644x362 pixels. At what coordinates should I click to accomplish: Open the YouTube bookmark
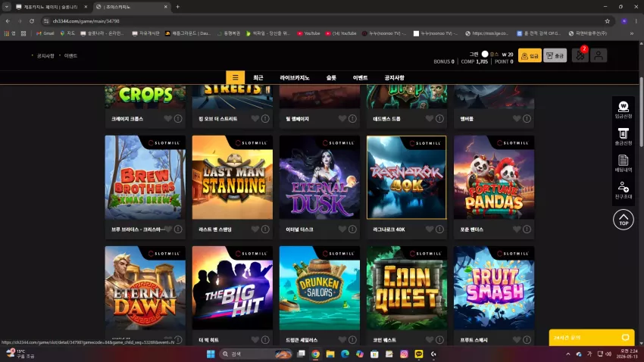click(308, 33)
